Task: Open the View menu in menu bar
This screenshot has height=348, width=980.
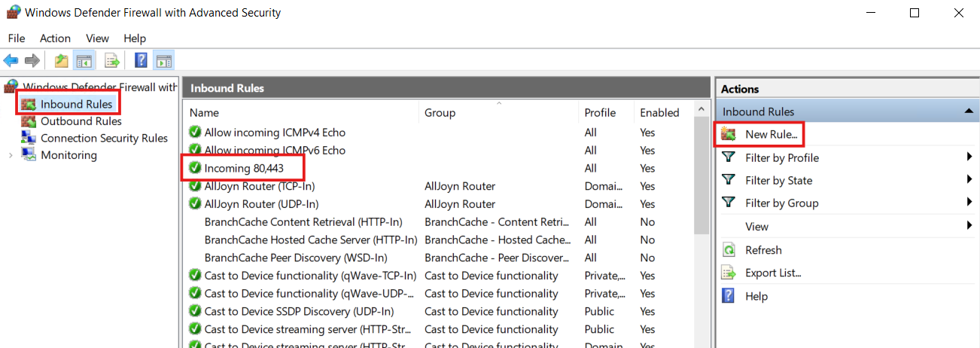Action: tap(97, 38)
